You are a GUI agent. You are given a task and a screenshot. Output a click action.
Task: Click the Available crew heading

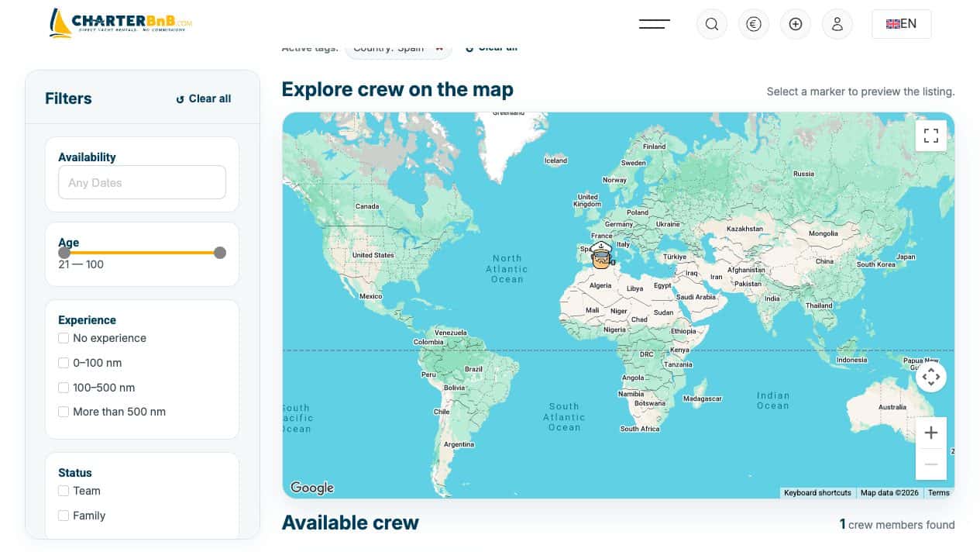coord(350,523)
